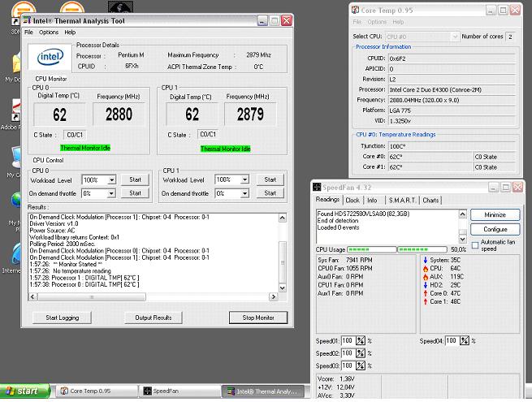
Task: Open the Options menu in Core Temp
Action: [377, 22]
